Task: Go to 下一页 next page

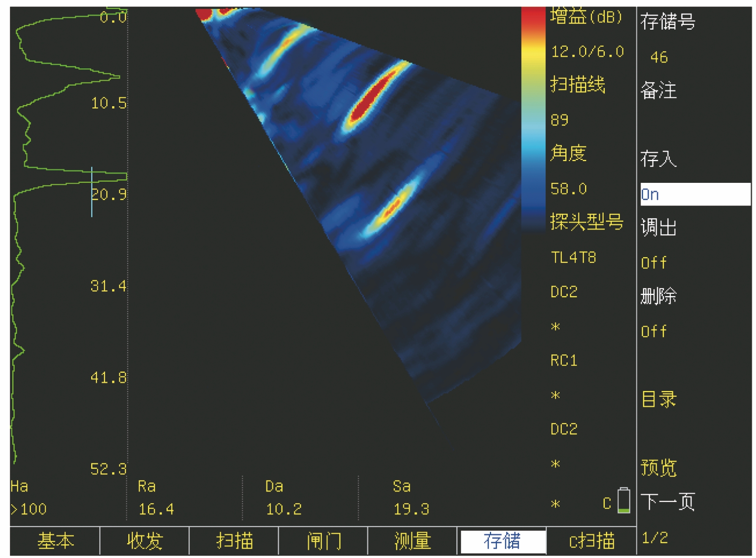Action: [x=667, y=502]
